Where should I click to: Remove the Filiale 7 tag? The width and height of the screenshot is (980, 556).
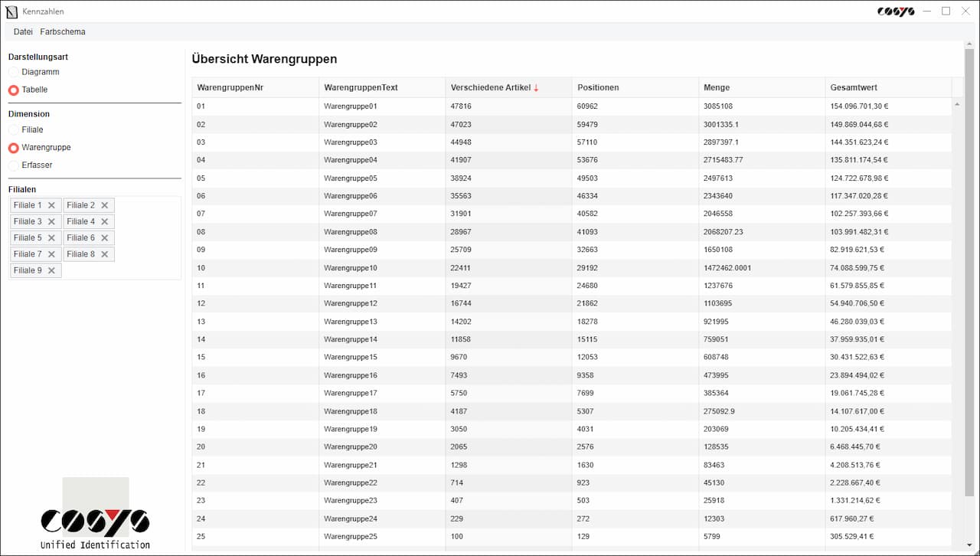point(51,253)
